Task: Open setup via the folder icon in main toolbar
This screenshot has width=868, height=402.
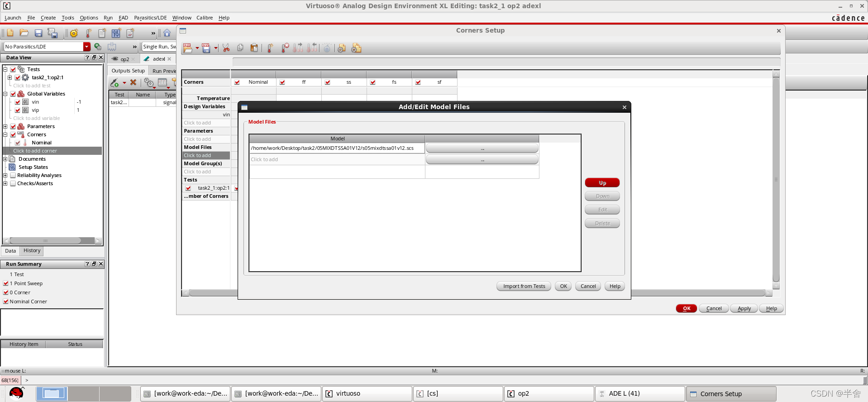Action: pyautogui.click(x=24, y=33)
